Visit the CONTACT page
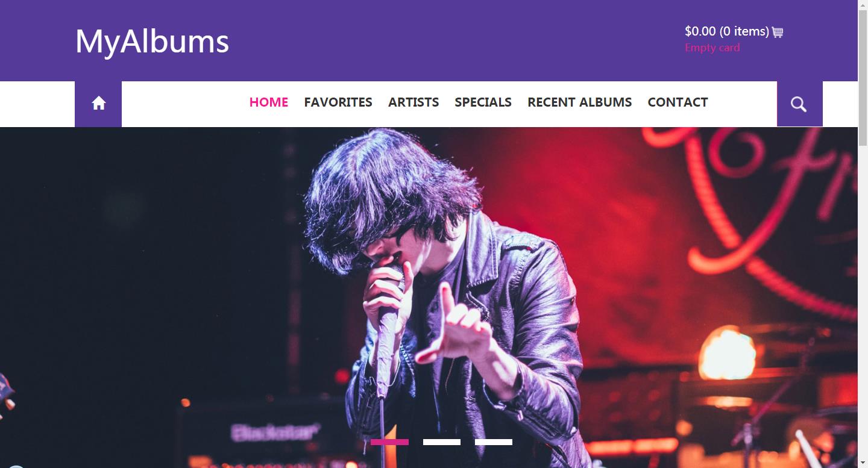This screenshot has height=468, width=868. (x=678, y=102)
